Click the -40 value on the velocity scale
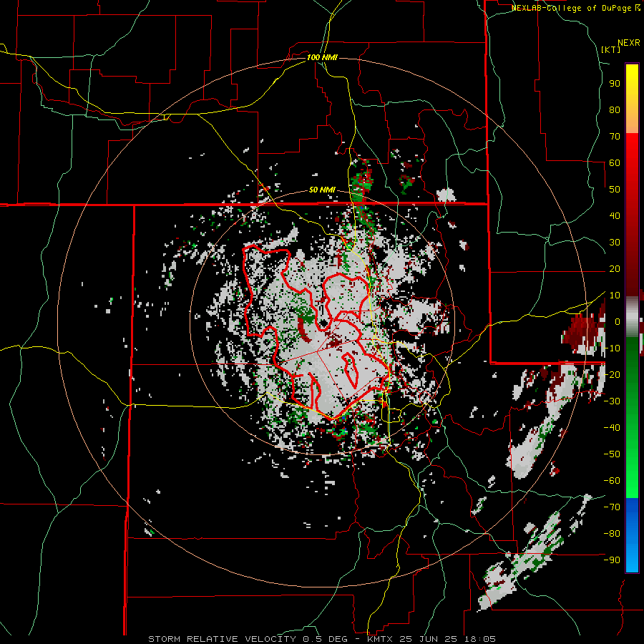Image resolution: width=644 pixels, height=644 pixels. pyautogui.click(x=612, y=428)
